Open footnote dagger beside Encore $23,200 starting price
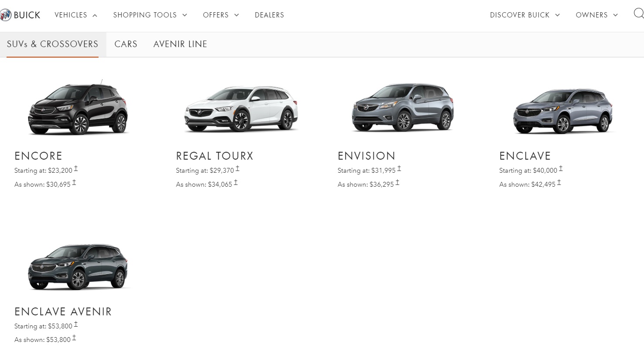Screen dimensions: 644x362 76,168
